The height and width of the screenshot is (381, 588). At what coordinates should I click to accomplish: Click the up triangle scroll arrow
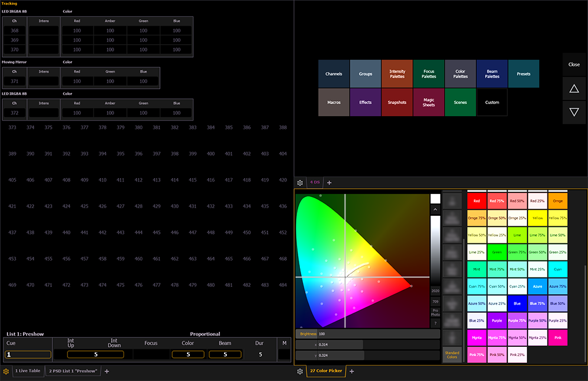point(574,89)
